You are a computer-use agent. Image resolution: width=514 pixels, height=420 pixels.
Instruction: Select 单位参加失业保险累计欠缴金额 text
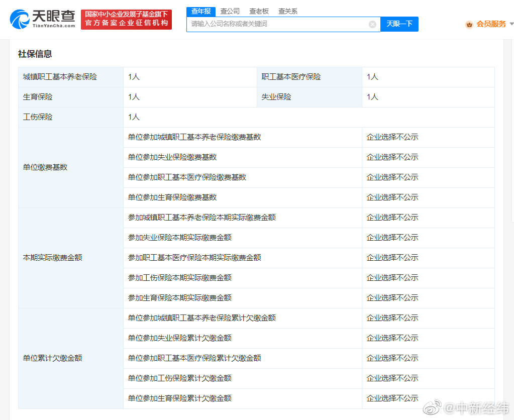pos(180,338)
